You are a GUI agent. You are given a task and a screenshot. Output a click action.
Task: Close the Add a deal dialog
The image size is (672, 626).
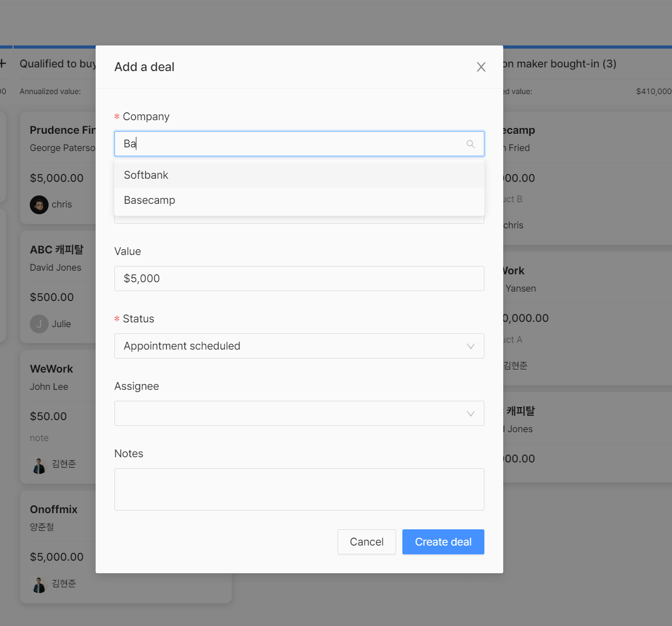481,67
